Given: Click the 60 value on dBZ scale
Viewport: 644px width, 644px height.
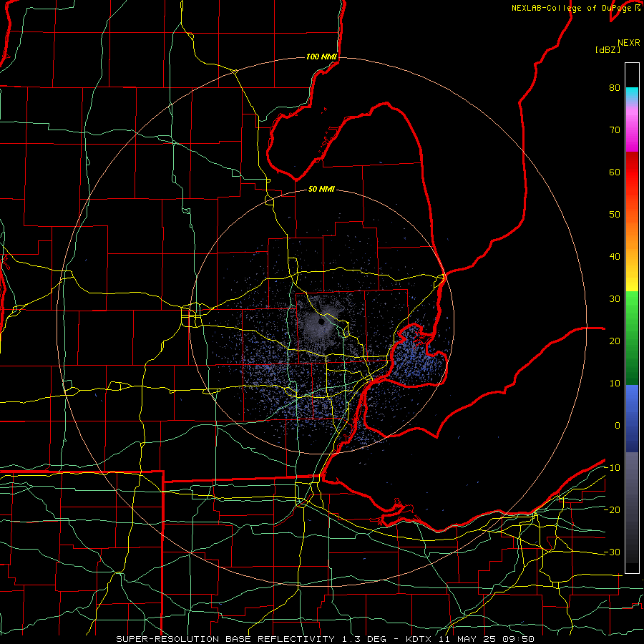Looking at the screenshot, I should (615, 172).
